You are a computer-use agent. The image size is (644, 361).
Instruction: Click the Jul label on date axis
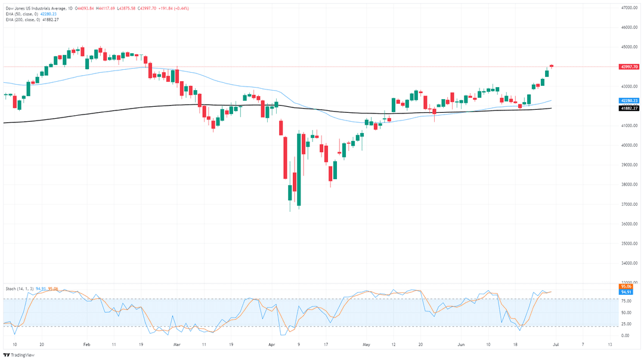tap(556, 344)
